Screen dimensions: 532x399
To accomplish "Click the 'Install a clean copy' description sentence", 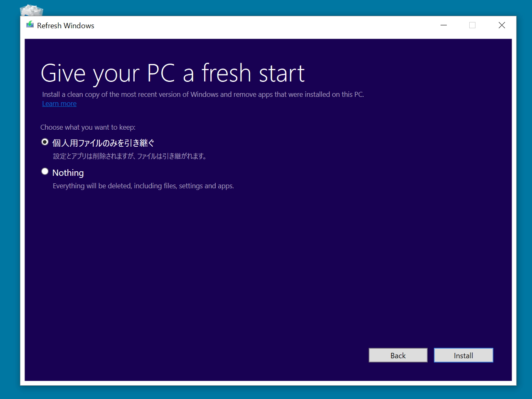I will (203, 94).
